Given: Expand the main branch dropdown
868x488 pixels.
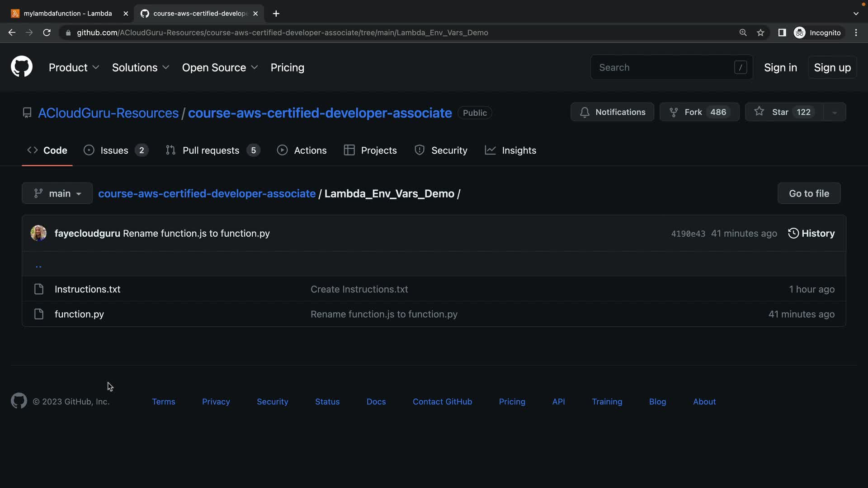Looking at the screenshot, I should pyautogui.click(x=57, y=193).
